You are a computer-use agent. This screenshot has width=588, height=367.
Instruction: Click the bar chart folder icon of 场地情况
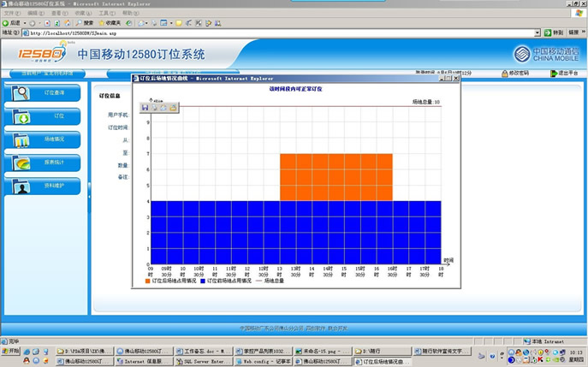[21, 140]
